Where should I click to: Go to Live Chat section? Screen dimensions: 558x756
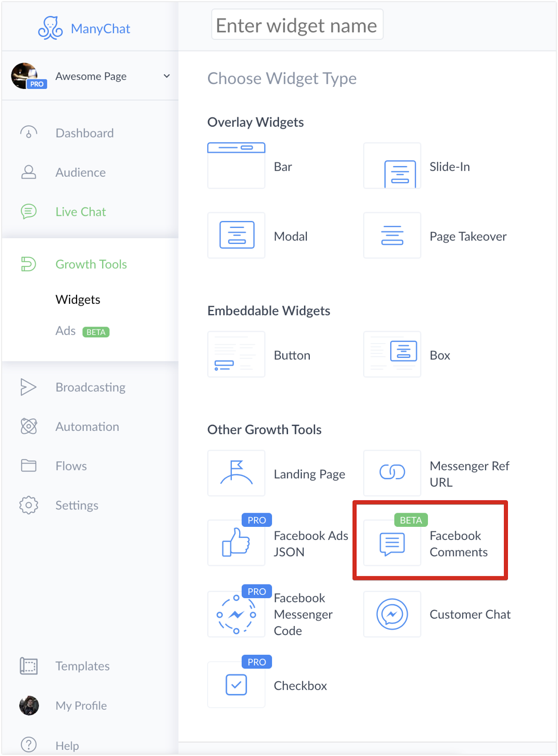point(81,211)
